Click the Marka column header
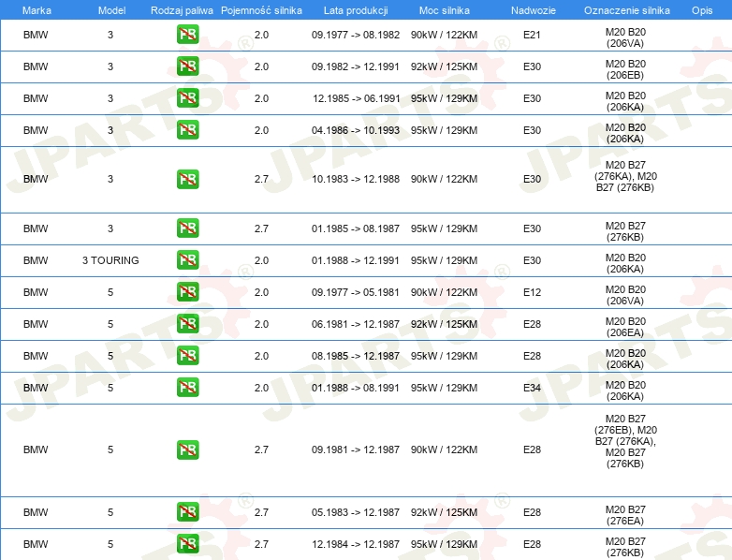The height and width of the screenshot is (560, 732). pyautogui.click(x=37, y=10)
